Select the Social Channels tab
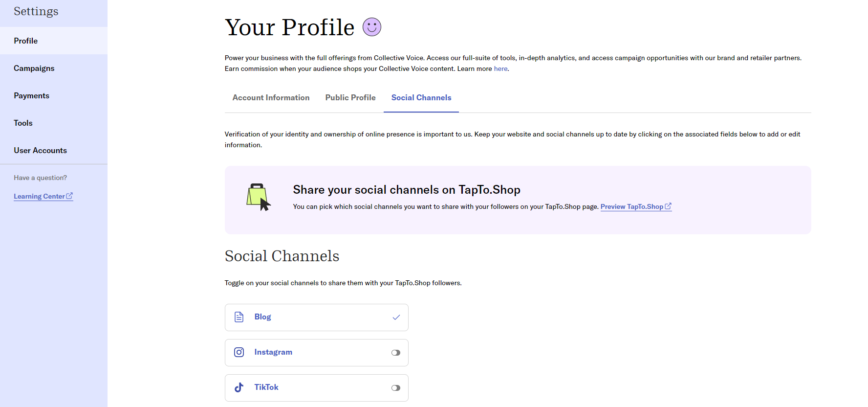This screenshot has width=868, height=407. pyautogui.click(x=421, y=98)
